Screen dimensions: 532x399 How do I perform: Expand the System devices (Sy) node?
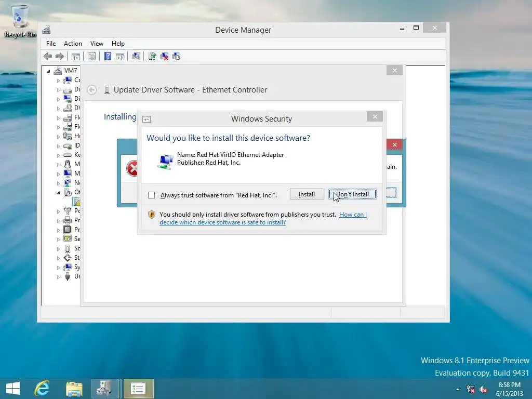pos(58,268)
